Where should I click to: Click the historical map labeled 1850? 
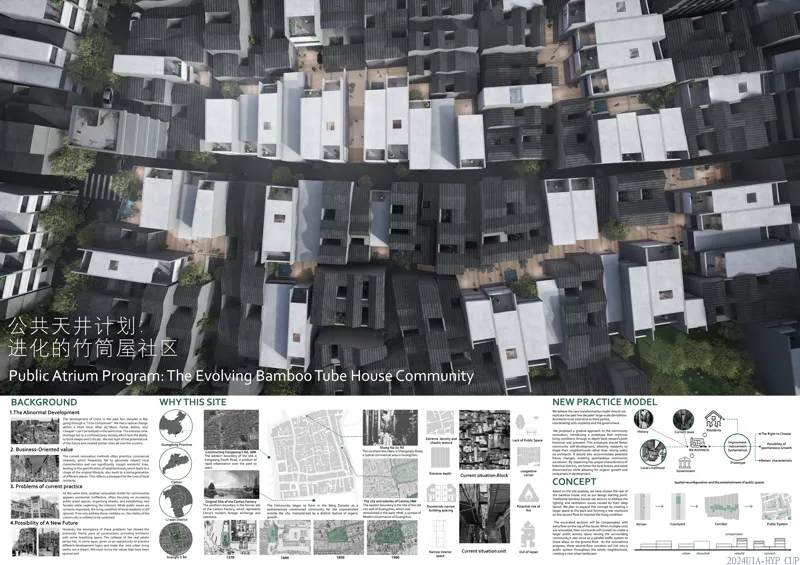[x=339, y=537]
